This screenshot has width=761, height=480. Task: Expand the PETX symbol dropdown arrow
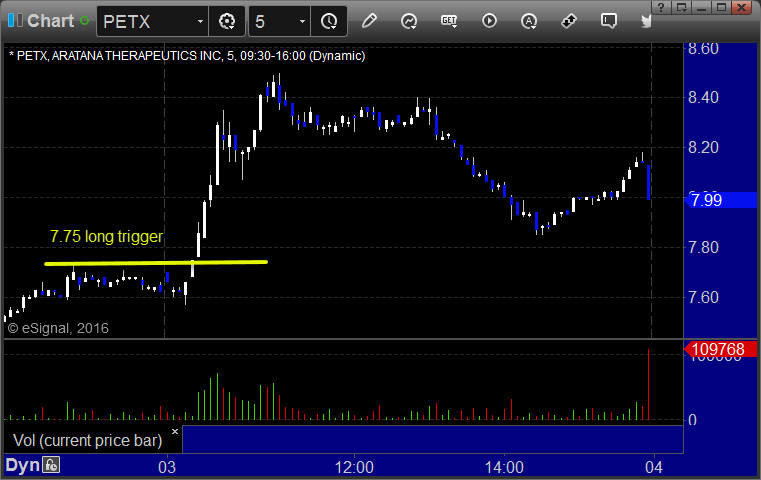click(x=200, y=21)
